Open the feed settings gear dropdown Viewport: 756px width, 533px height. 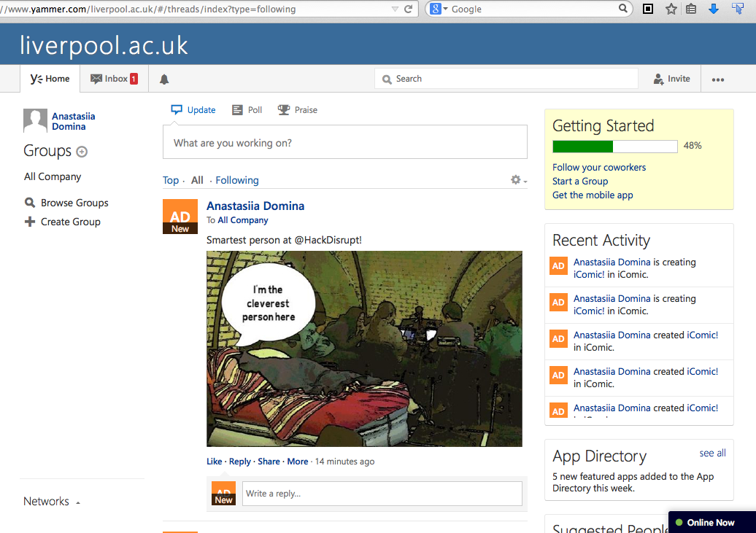[519, 180]
